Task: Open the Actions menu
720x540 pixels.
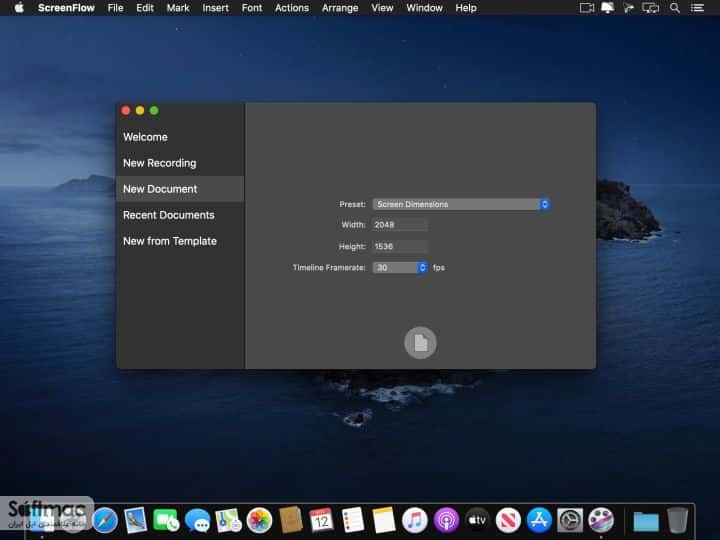Action: (x=292, y=8)
